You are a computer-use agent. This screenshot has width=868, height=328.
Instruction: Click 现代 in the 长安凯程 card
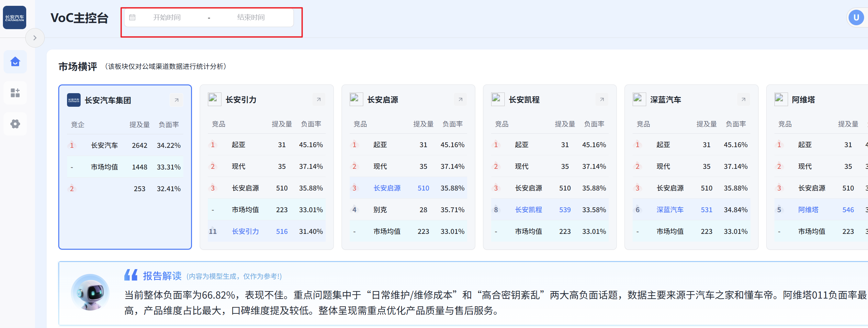click(x=521, y=166)
